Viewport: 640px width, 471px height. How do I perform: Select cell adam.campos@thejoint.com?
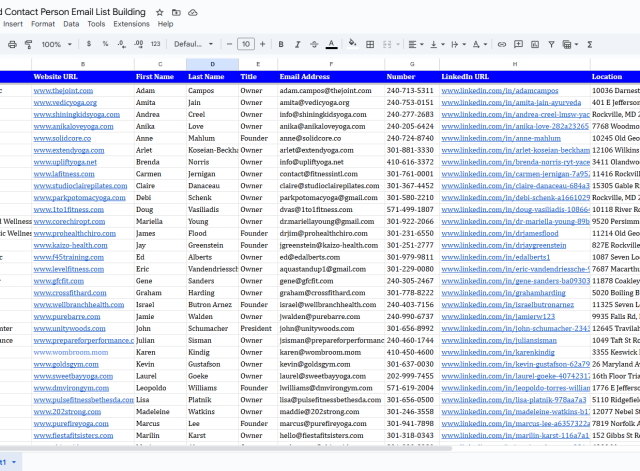coord(331,91)
